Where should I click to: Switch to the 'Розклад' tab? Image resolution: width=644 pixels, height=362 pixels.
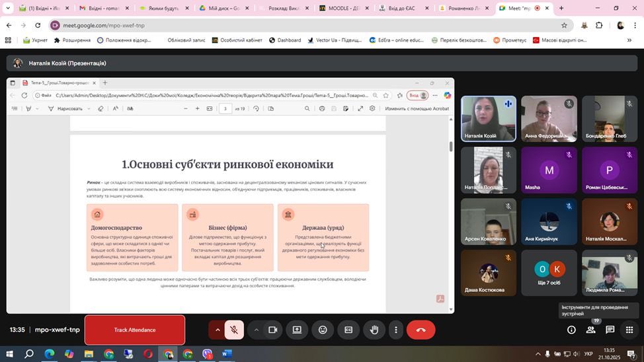[x=284, y=8]
